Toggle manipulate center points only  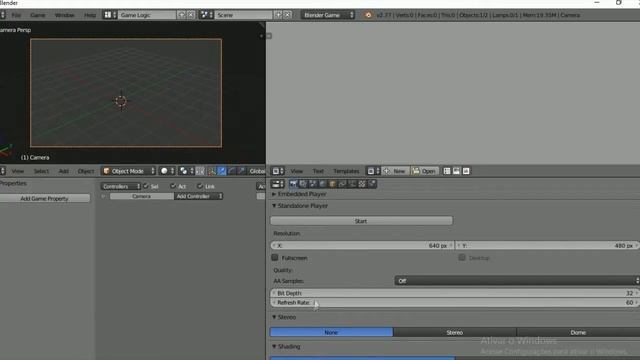point(200,171)
